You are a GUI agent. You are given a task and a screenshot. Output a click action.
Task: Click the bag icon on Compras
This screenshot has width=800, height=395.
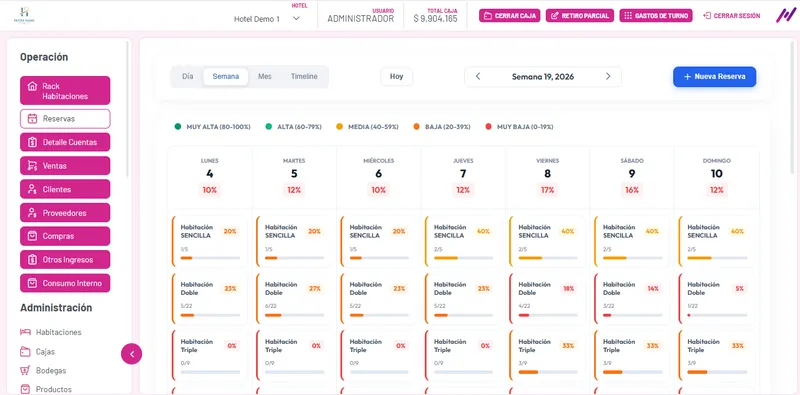pos(32,236)
